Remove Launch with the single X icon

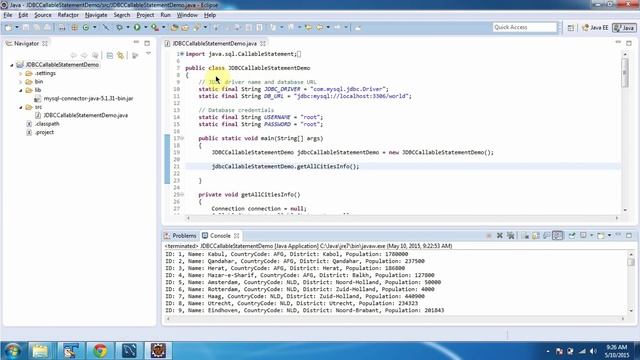point(500,236)
